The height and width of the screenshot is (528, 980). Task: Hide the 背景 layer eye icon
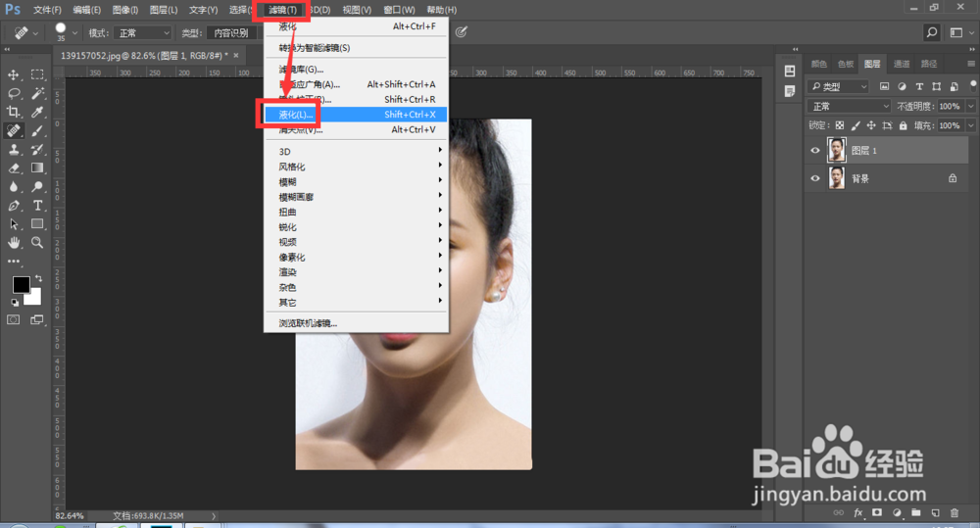[815, 178]
